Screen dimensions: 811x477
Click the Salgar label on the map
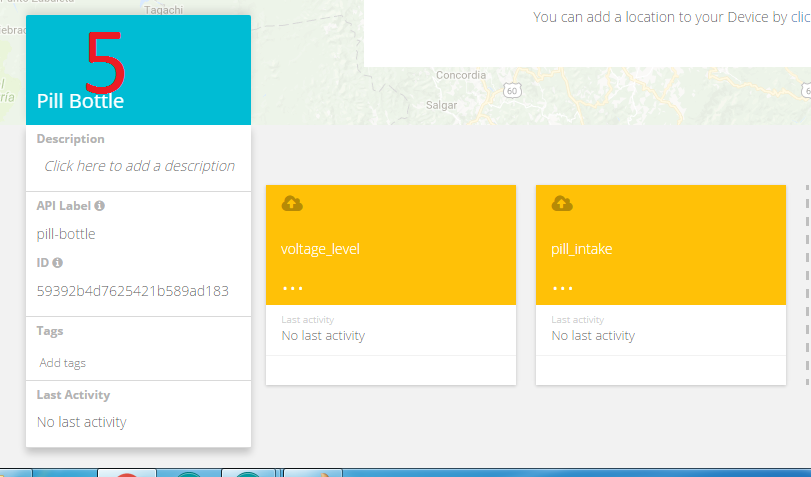coord(441,105)
